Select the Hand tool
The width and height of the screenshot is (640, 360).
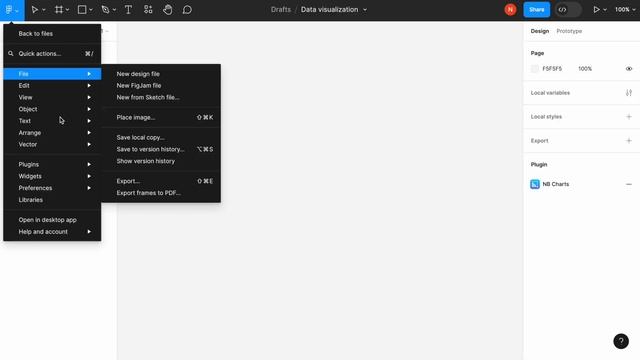[x=167, y=9]
